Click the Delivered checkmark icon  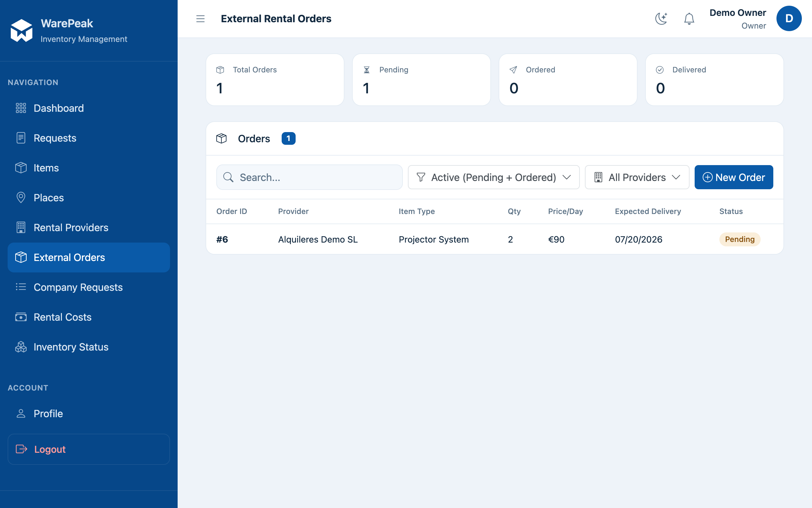[x=660, y=70]
